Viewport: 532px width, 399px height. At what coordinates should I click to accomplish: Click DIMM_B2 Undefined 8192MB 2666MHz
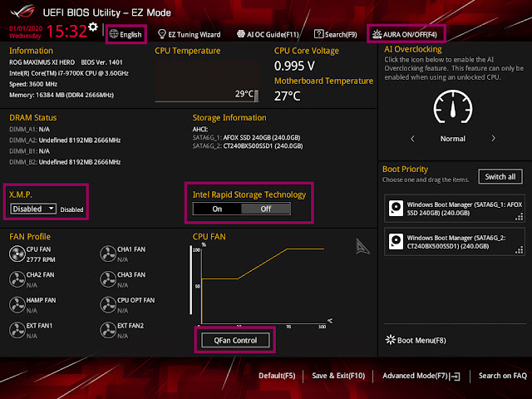pyautogui.click(x=65, y=162)
